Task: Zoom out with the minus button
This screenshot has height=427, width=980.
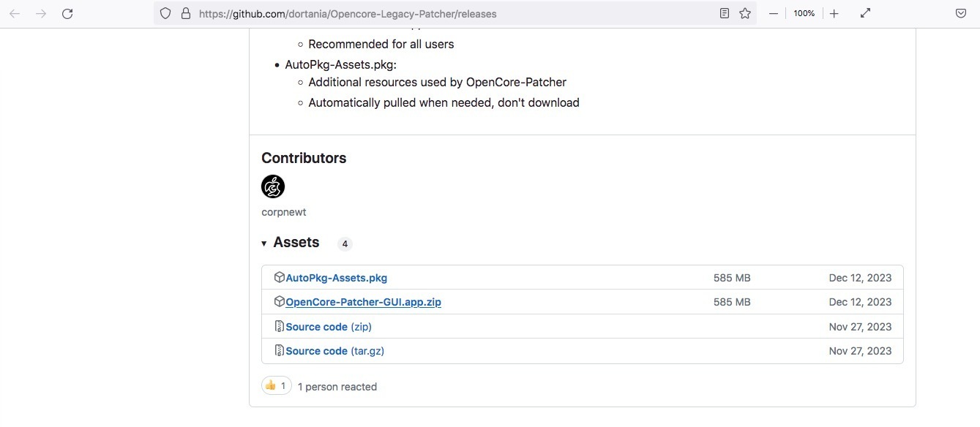Action: pos(774,13)
